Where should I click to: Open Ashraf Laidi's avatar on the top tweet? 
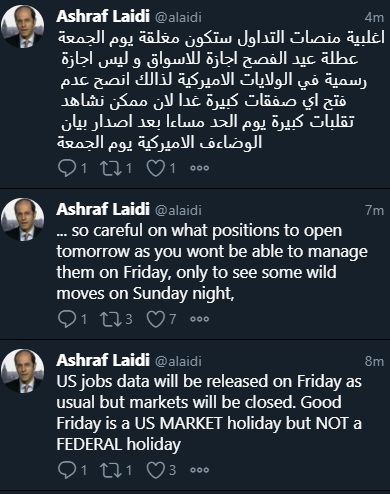[23, 26]
